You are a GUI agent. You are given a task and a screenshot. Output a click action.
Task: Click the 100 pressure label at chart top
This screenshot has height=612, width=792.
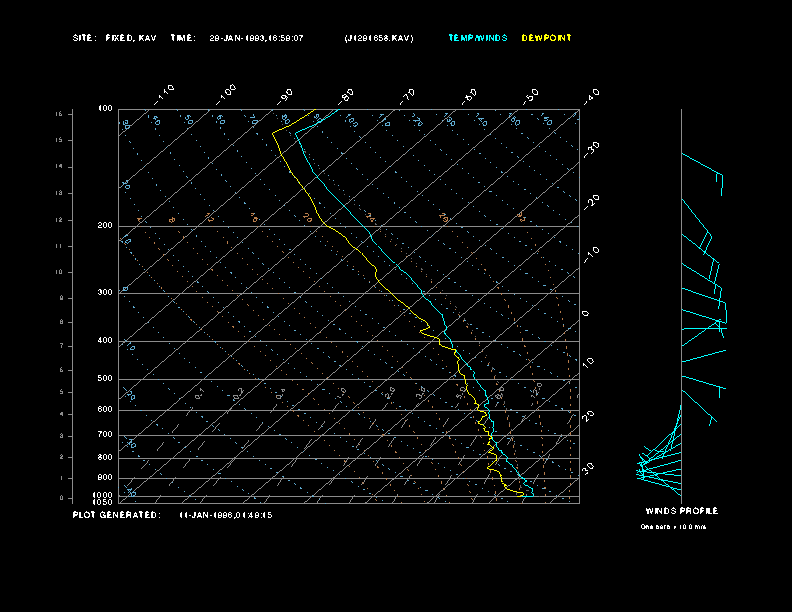pyautogui.click(x=105, y=108)
